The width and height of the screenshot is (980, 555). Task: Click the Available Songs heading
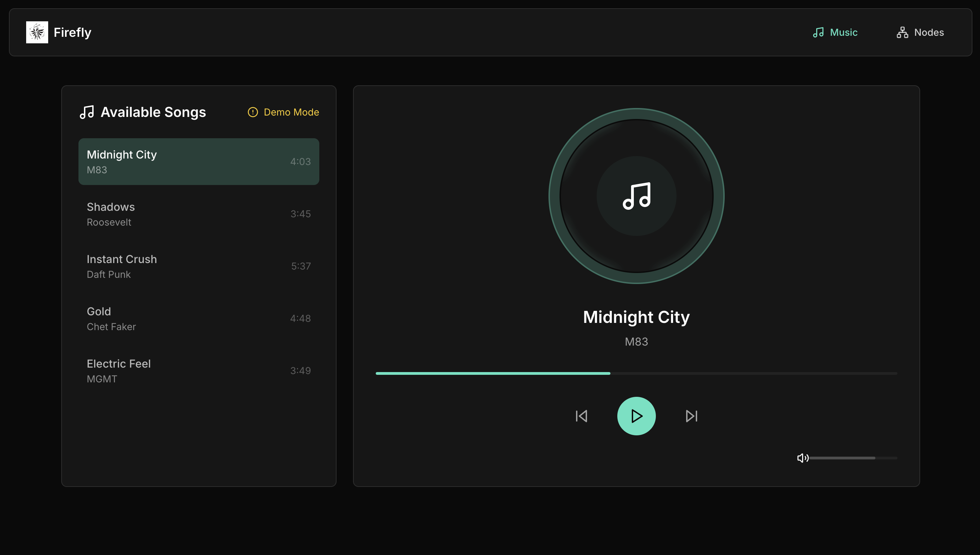click(x=153, y=112)
